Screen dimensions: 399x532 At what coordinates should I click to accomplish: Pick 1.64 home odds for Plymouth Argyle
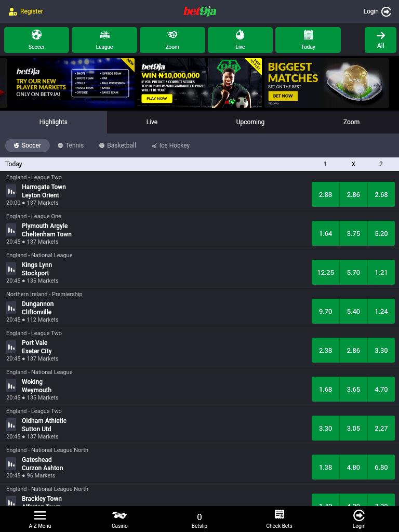325,233
